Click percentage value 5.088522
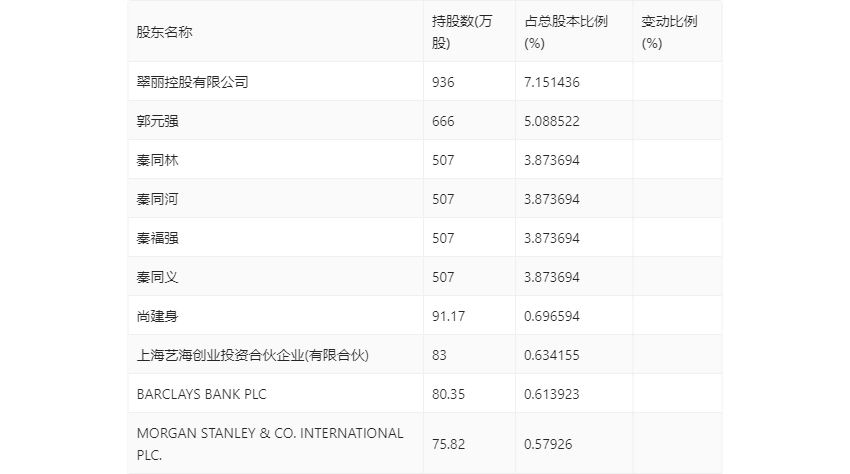 click(x=552, y=121)
